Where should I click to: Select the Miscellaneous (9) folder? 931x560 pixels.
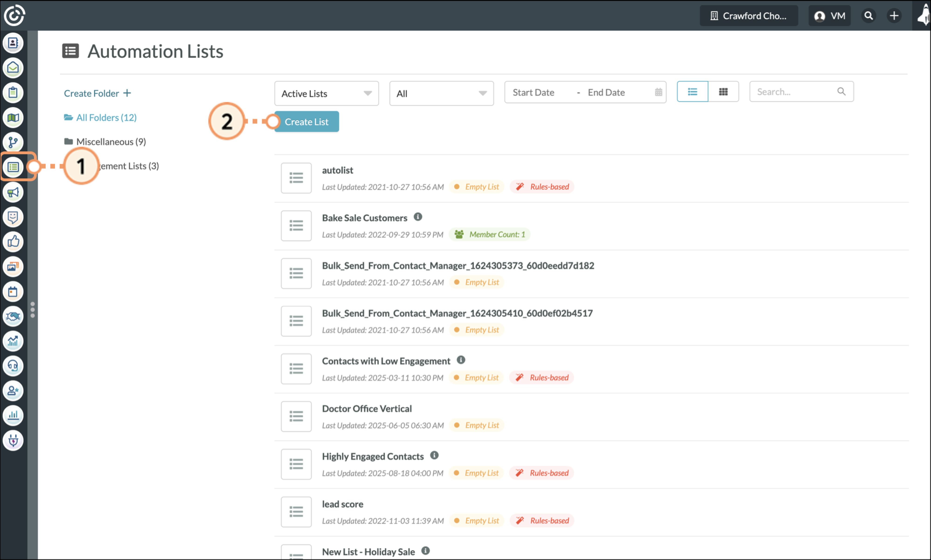pyautogui.click(x=111, y=141)
